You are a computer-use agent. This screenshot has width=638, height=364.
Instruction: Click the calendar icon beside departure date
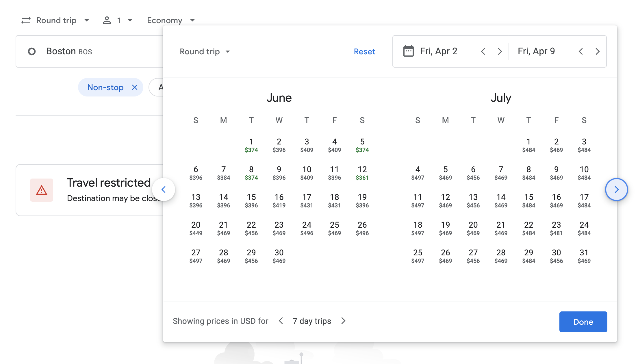pyautogui.click(x=408, y=51)
